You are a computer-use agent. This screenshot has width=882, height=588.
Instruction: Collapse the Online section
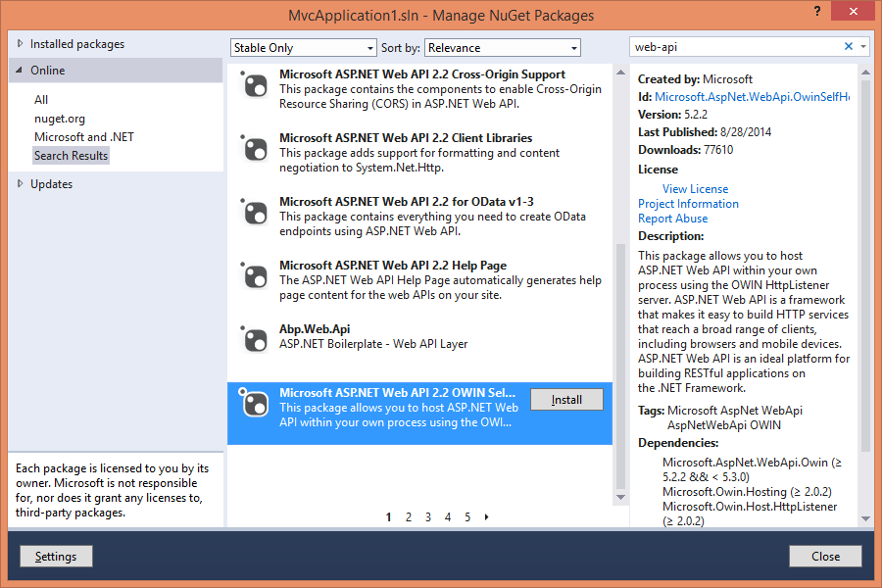(20, 71)
